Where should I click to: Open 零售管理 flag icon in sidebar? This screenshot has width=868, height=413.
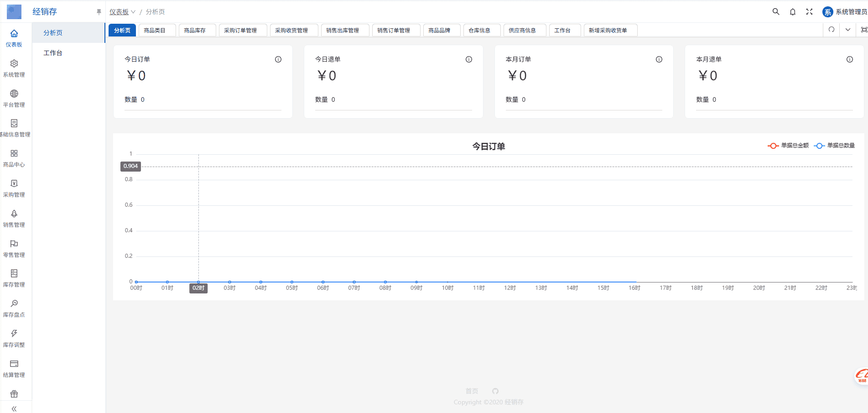pos(14,244)
